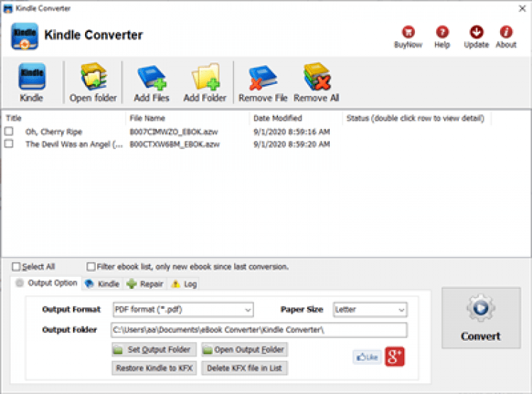Toggle the Filter ebook list checkbox

click(91, 267)
